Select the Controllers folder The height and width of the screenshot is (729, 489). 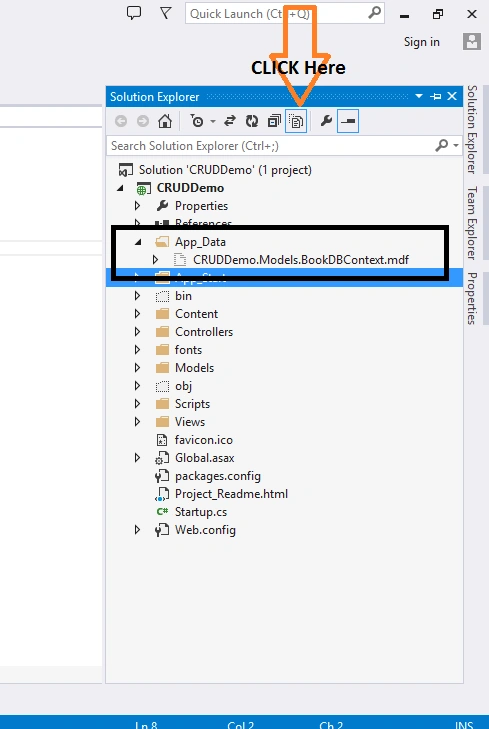[204, 332]
